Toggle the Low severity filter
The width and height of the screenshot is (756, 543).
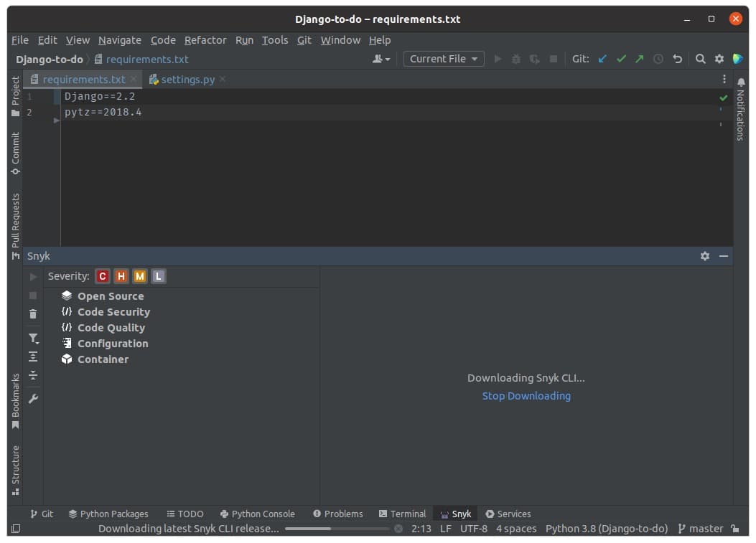point(158,276)
